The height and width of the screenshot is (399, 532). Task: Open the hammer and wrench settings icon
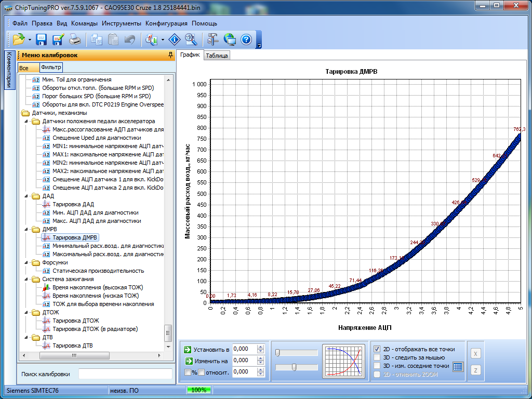pos(213,39)
